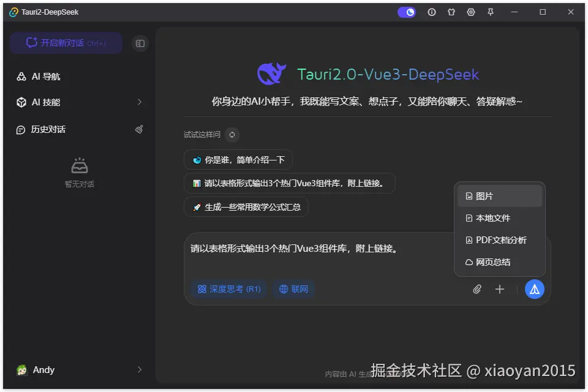
Task: Open Andy user profile entry
Action: coord(79,370)
